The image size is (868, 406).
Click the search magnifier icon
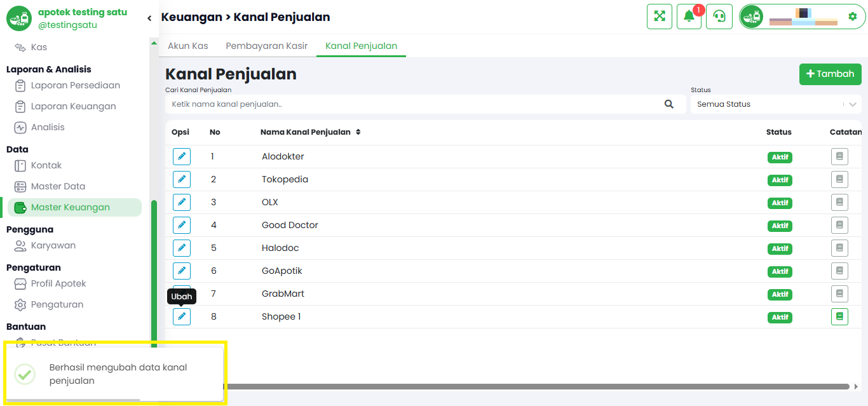(669, 104)
